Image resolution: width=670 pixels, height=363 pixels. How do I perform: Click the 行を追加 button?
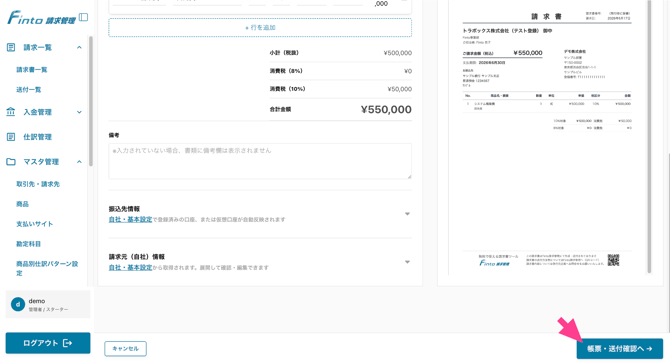pos(260,28)
